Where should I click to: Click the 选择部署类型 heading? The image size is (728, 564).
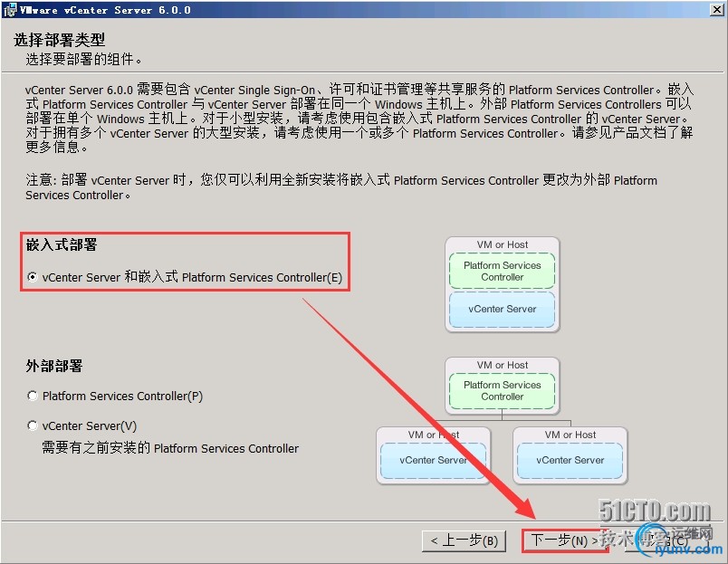[x=60, y=40]
